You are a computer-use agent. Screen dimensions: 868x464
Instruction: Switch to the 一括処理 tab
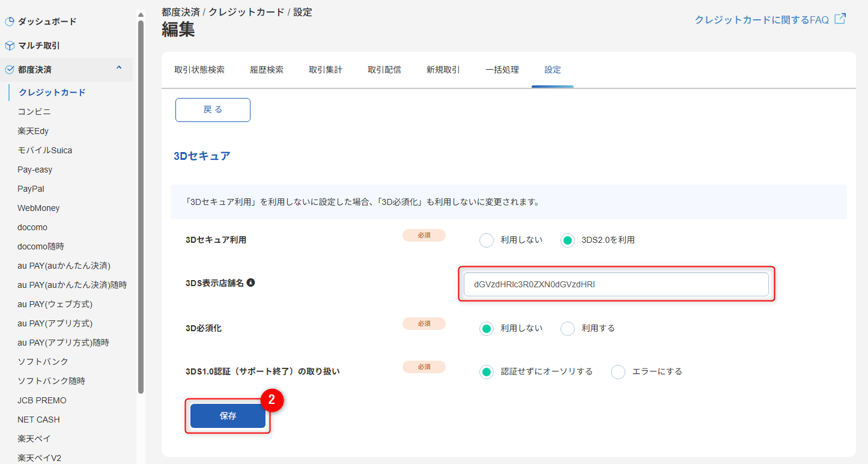tap(502, 69)
